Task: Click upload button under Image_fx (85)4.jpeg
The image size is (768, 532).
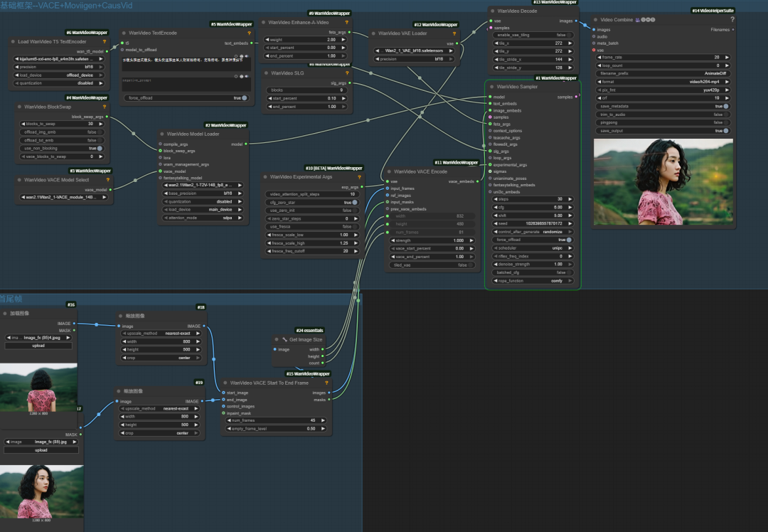Action: [38, 346]
